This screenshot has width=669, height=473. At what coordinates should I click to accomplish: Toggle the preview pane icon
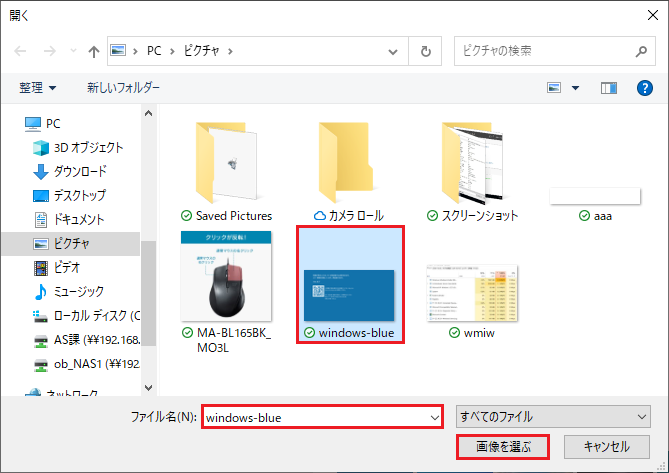click(x=608, y=89)
